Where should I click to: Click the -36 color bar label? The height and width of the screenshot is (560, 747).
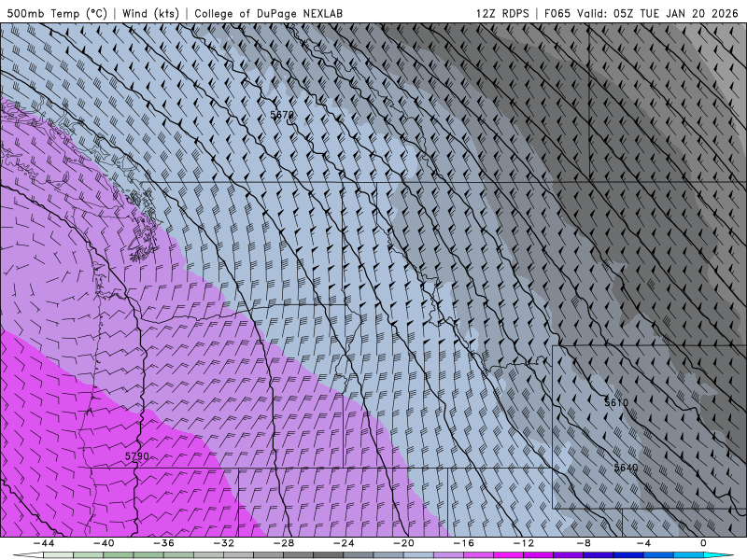tap(164, 543)
